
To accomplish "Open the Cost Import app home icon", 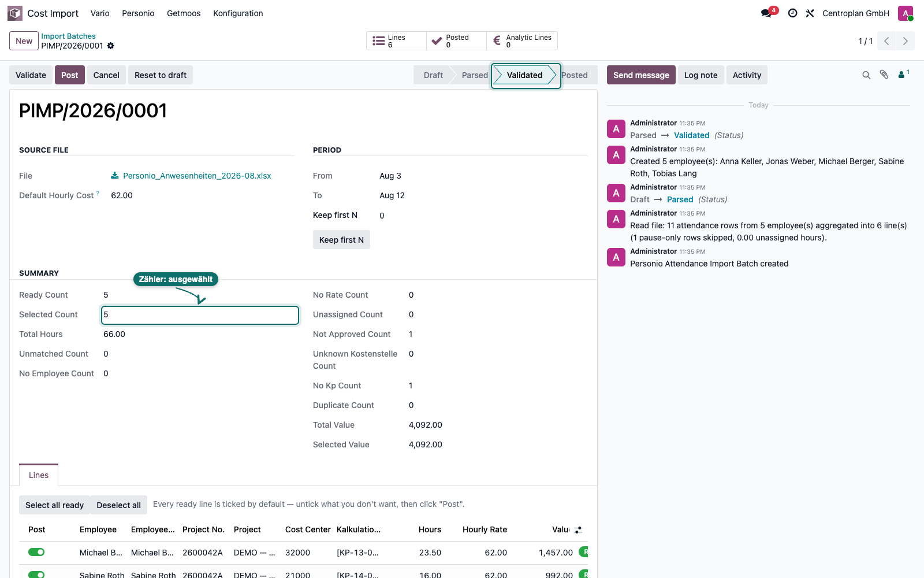I will [x=15, y=13].
